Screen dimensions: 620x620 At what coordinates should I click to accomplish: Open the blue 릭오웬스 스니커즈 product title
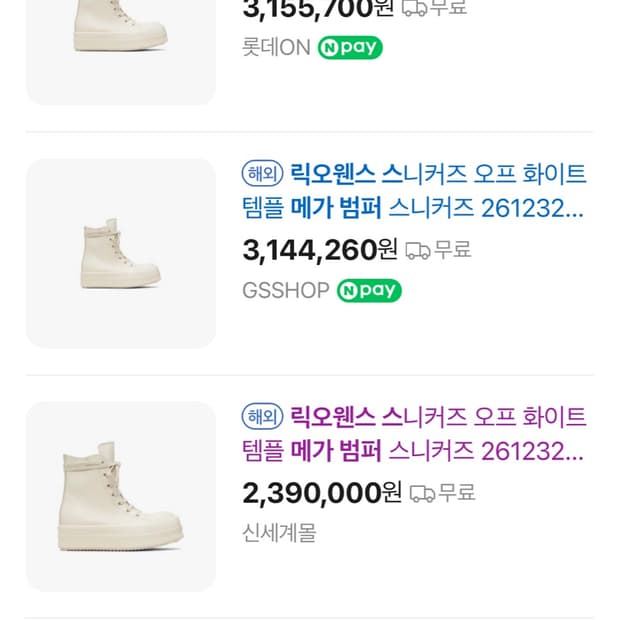coord(414,191)
